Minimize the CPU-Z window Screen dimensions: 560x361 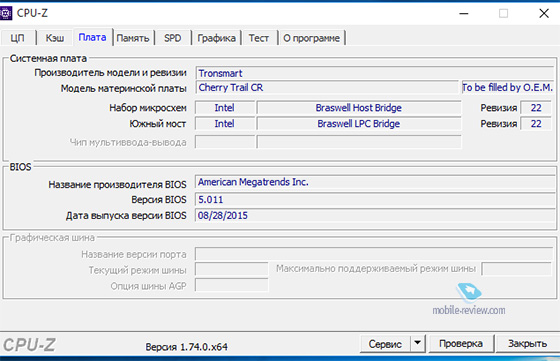coord(464,14)
